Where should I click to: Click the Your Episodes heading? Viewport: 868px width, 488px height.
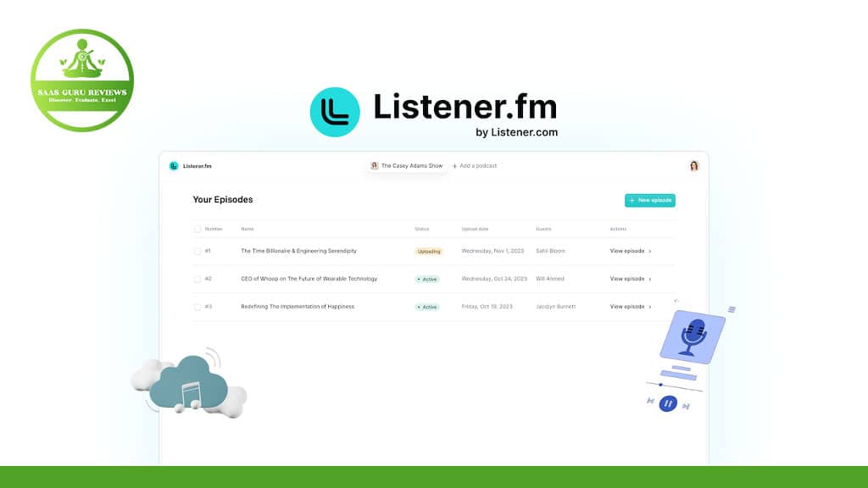pos(223,200)
